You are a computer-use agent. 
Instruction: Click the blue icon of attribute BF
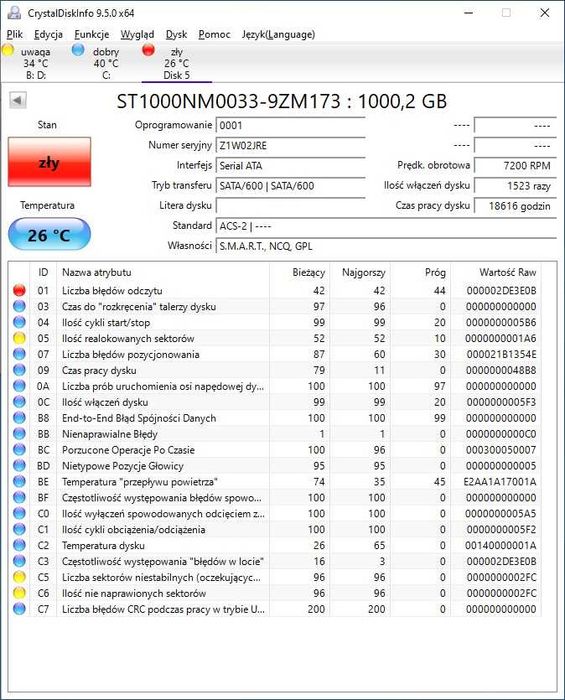pyautogui.click(x=19, y=497)
